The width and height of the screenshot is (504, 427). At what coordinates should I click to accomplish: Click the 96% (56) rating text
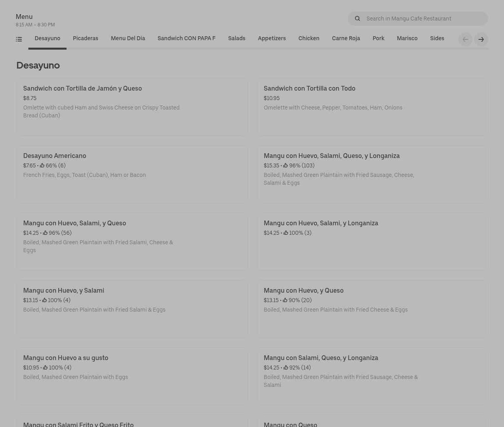point(60,233)
